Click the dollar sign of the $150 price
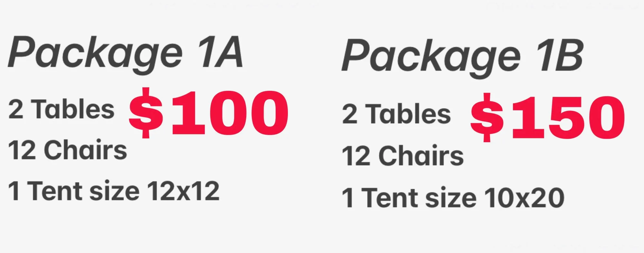The height and width of the screenshot is (253, 644). tap(487, 117)
